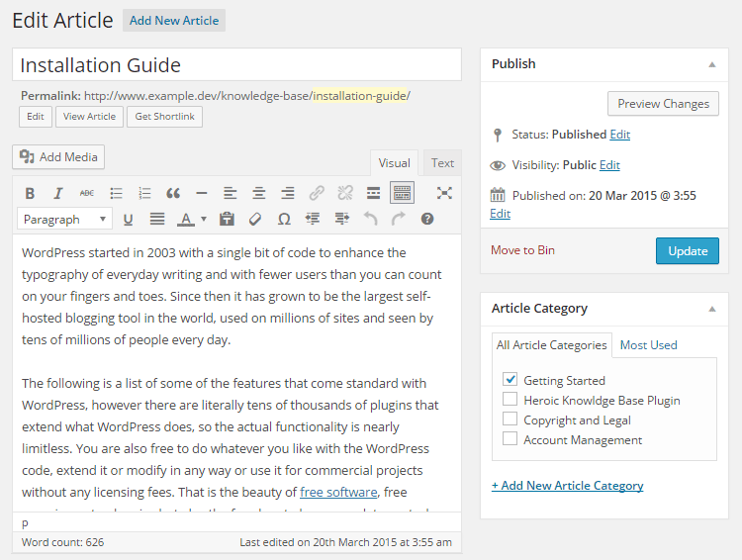742x560 pixels.
Task: Uncheck the Getting Started category
Action: [x=510, y=379]
